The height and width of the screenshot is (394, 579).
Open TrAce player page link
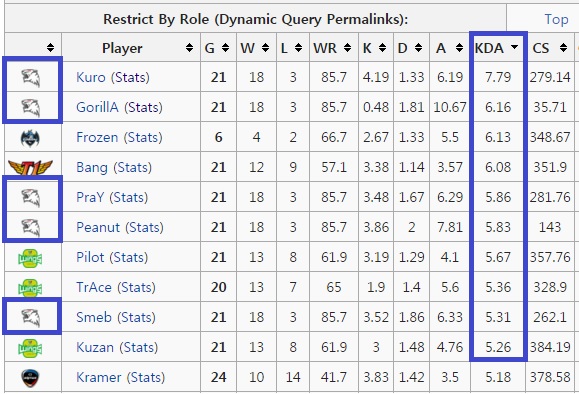pos(94,287)
